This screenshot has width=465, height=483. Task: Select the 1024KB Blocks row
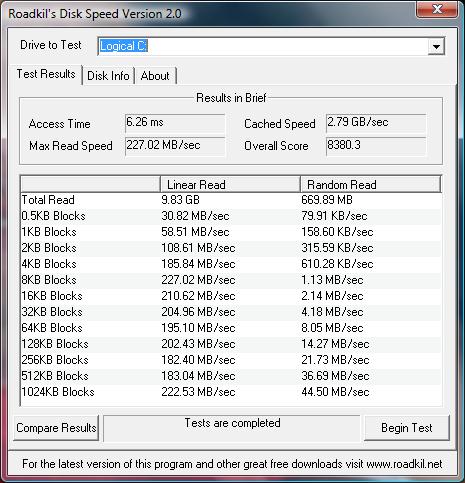pyautogui.click(x=231, y=392)
